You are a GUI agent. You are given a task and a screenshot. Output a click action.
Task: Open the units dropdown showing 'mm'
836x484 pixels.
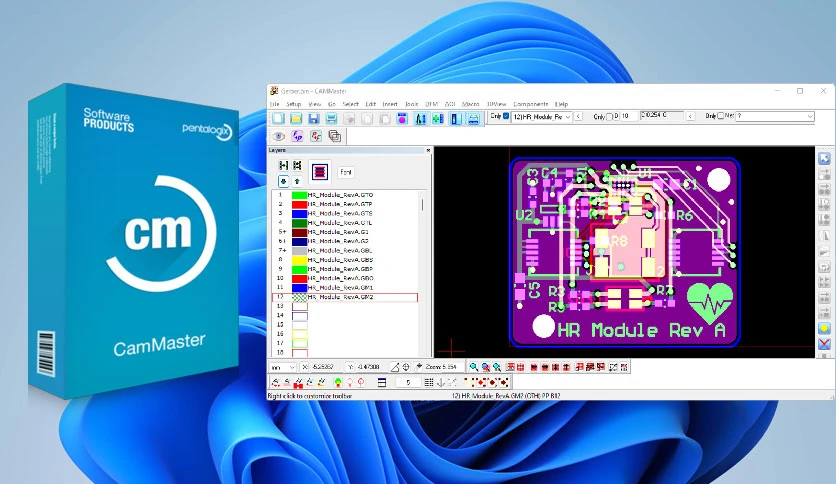tap(283, 367)
